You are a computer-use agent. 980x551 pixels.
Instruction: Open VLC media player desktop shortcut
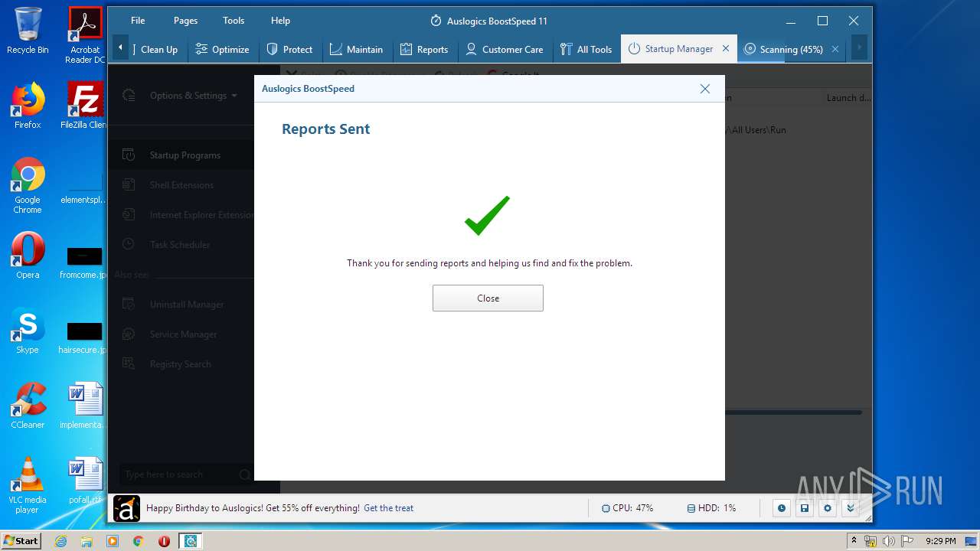28,486
